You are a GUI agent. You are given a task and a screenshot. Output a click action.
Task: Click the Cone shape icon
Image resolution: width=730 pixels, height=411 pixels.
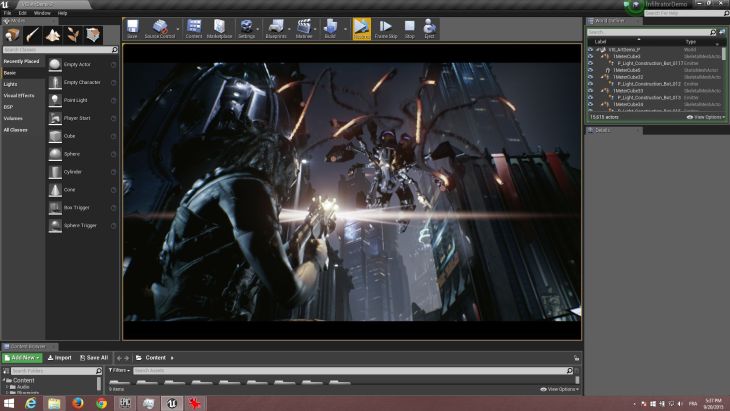(55, 190)
